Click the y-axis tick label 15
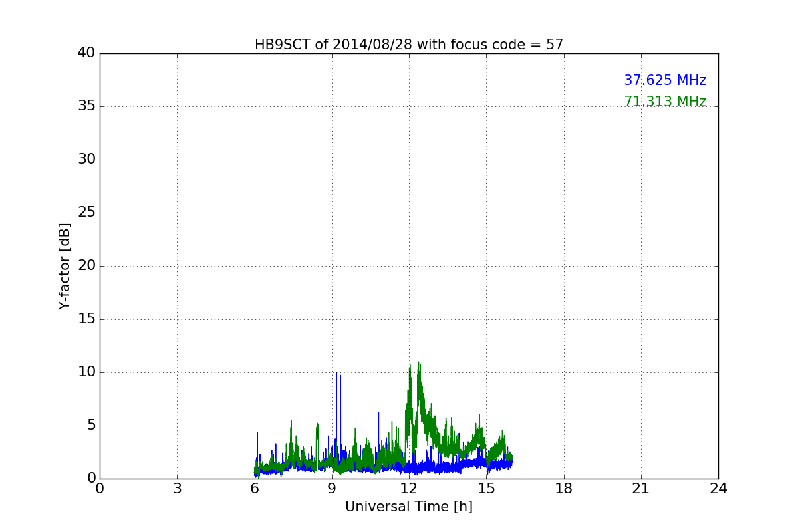Viewport: 798px width, 532px height. [86, 319]
